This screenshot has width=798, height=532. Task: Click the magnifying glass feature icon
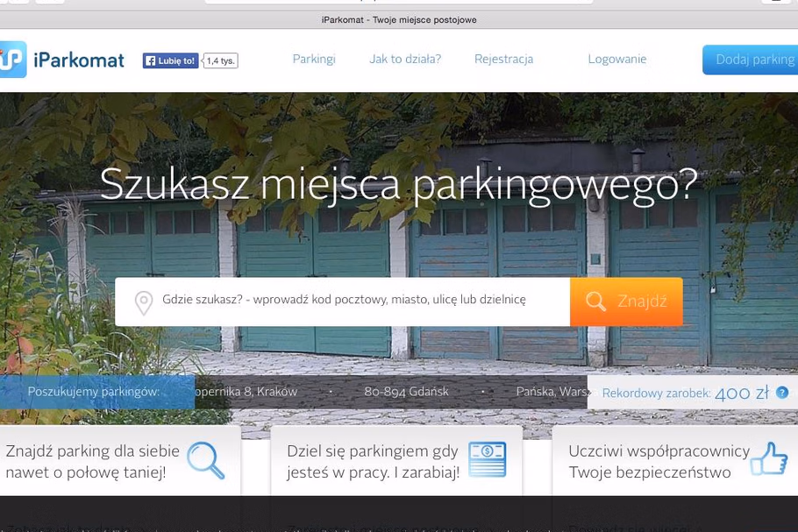point(206,461)
